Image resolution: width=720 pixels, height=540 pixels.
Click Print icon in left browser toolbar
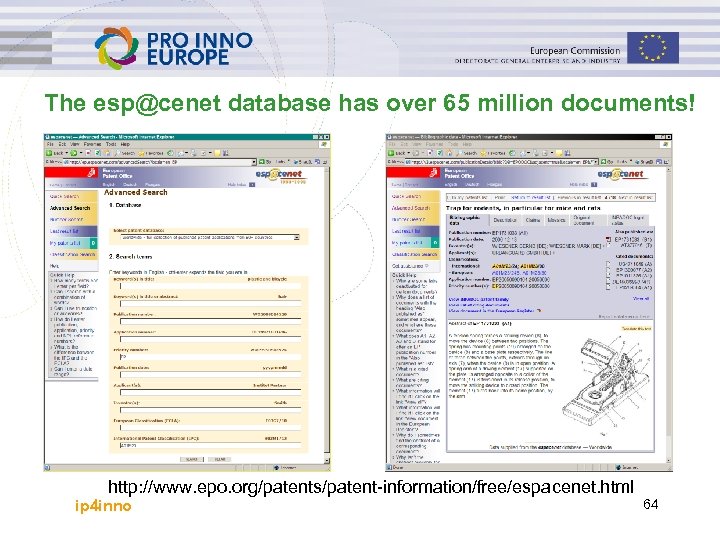point(194,153)
